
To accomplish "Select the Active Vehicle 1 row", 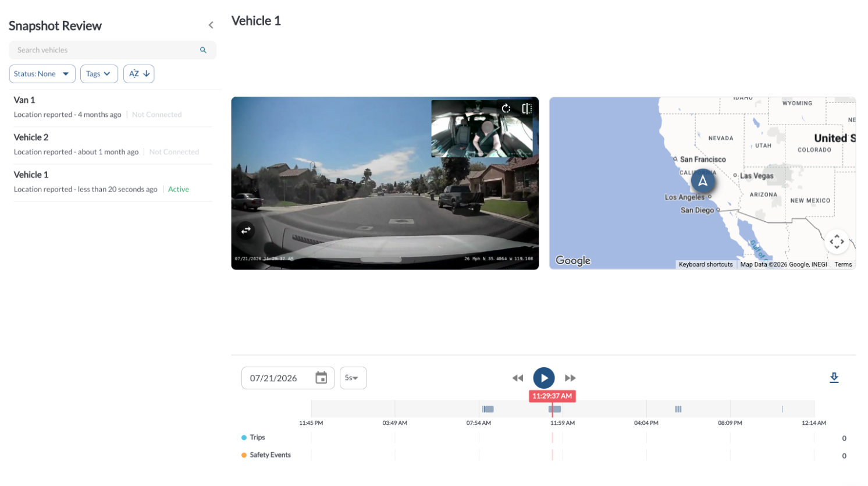I will pyautogui.click(x=113, y=182).
